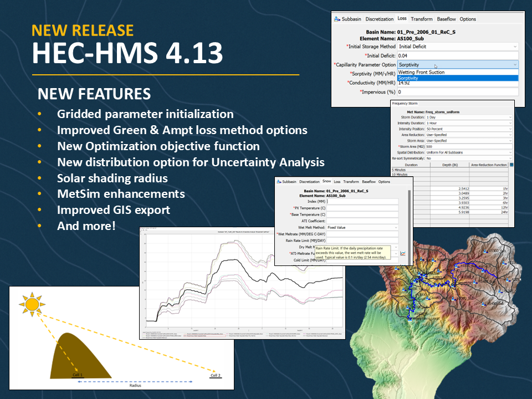Select the Loss tab in top panel
The width and height of the screenshot is (532, 399).
click(x=402, y=19)
